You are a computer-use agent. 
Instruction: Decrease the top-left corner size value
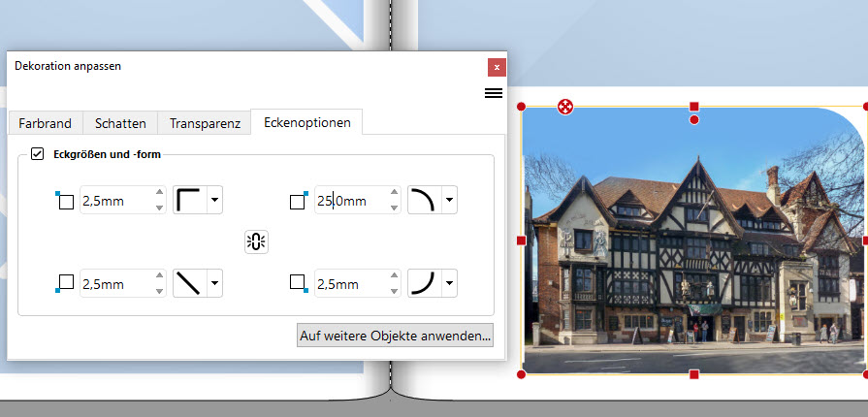tap(159, 208)
